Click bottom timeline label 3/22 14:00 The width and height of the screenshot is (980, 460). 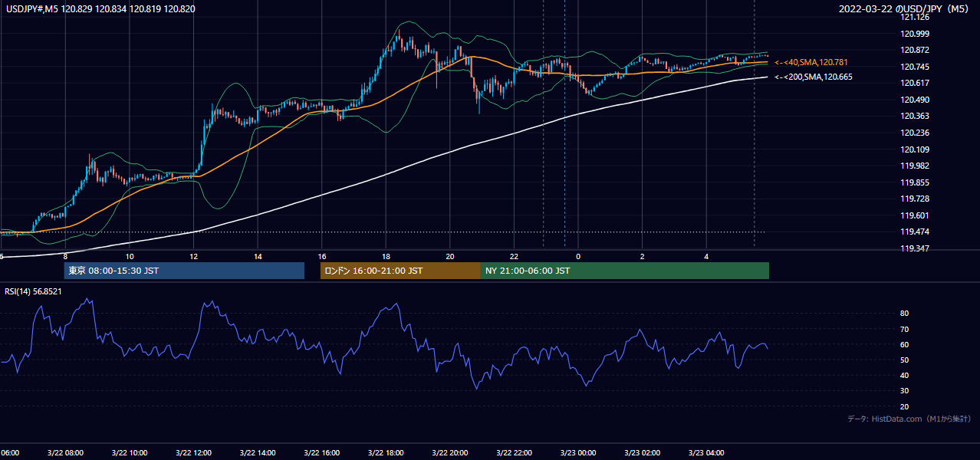258,453
